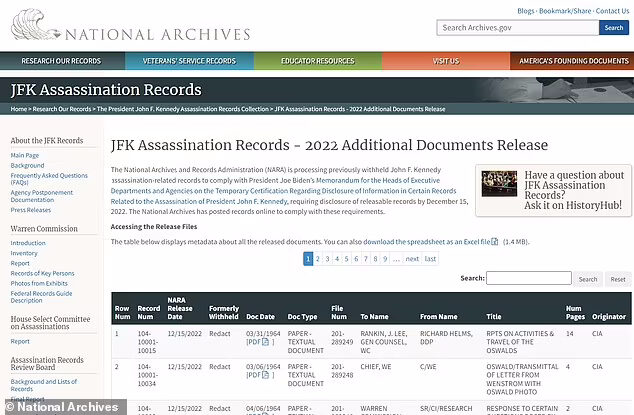Sort by Title column header
The image size is (634, 415).
click(494, 317)
